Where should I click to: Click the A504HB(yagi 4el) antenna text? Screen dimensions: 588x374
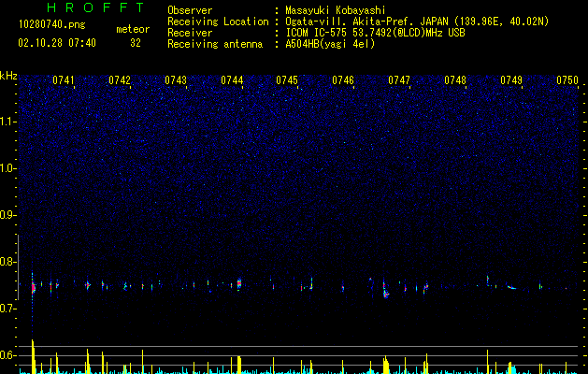tap(330, 44)
